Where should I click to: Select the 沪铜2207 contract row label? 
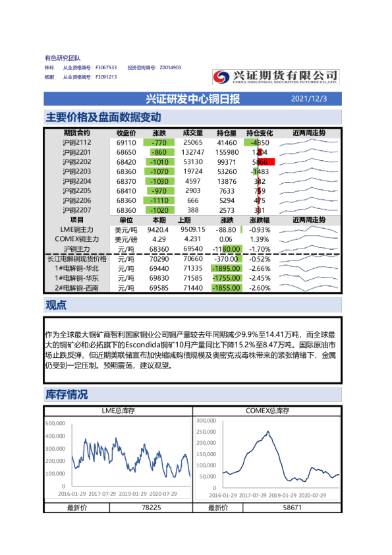[77, 210]
